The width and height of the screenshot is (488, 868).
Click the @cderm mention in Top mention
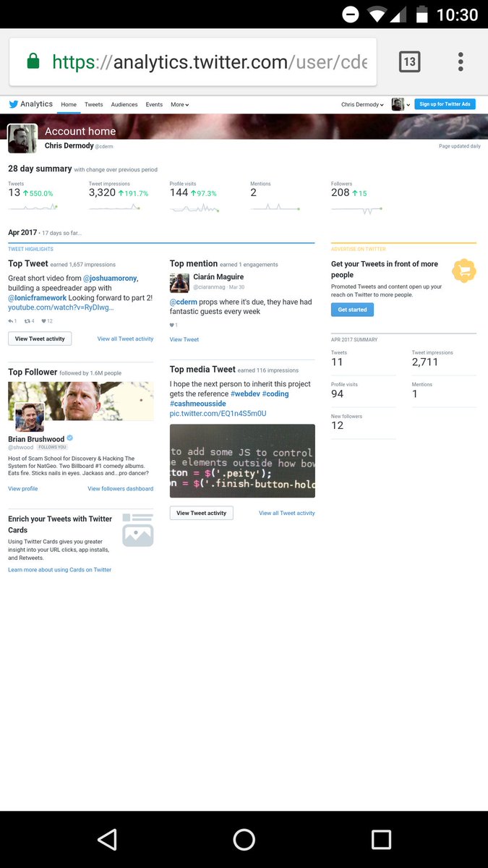pos(184,302)
